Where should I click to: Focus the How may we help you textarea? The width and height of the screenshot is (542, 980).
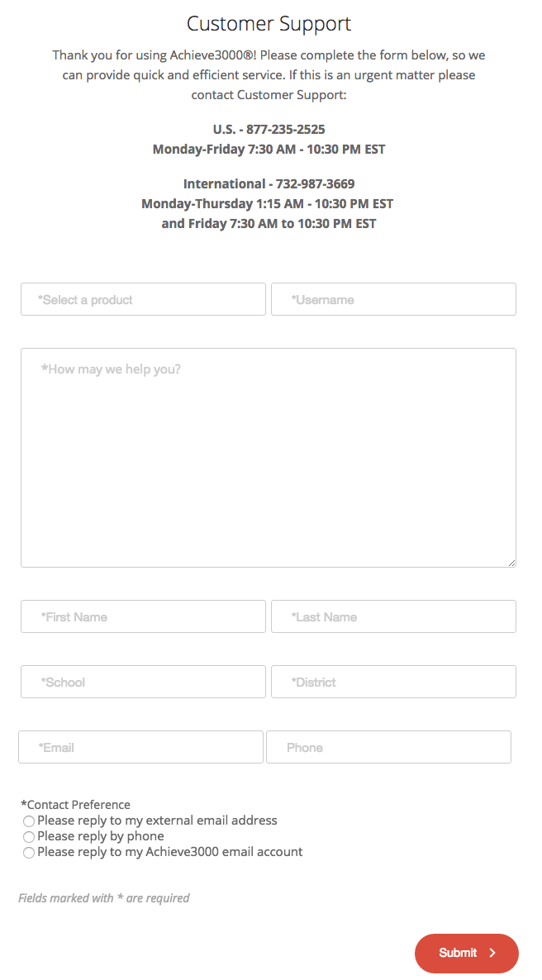click(x=269, y=457)
